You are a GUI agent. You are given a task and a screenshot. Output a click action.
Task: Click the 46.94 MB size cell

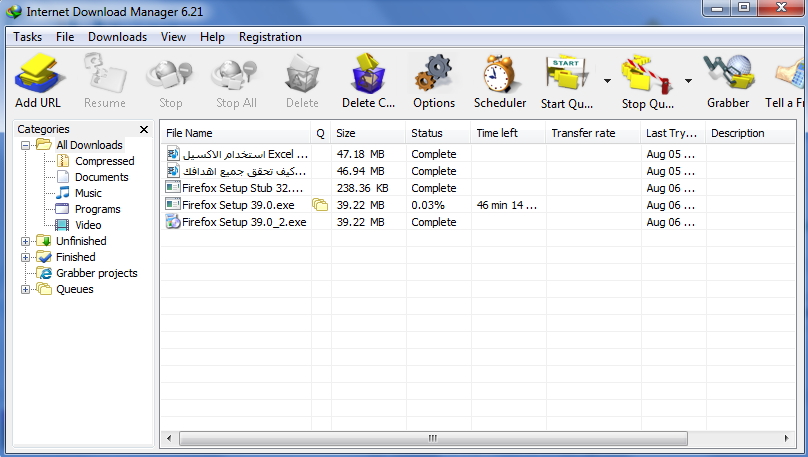pos(368,171)
